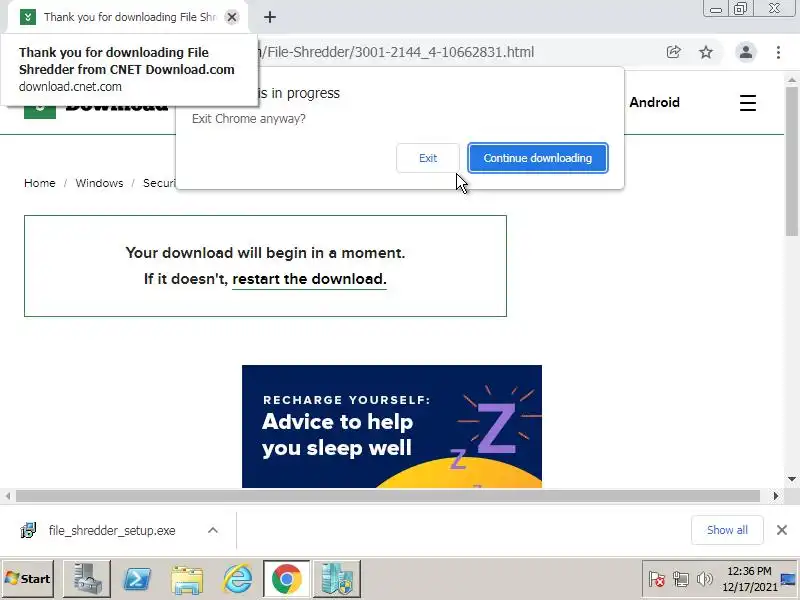
Task: Open Windows Explorer folder icon
Action: point(187,580)
